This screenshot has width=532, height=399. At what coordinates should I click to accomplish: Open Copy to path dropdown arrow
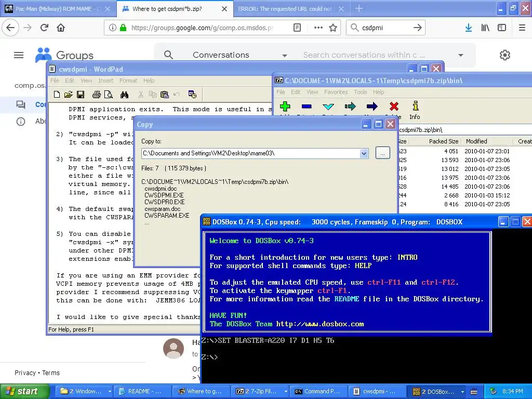tap(364, 153)
